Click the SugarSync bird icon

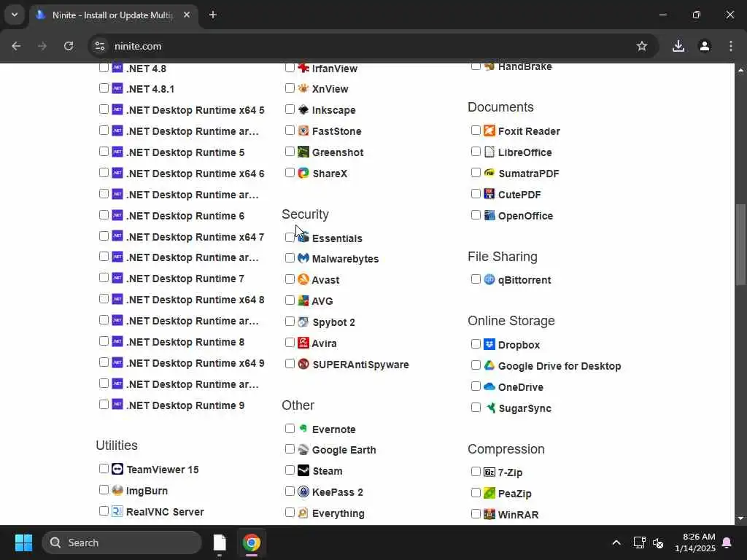point(489,408)
